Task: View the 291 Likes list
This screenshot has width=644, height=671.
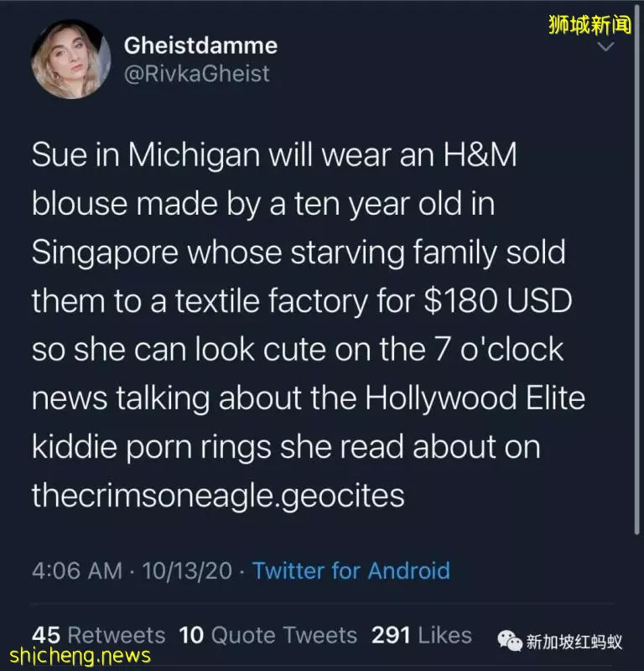Action: point(422,635)
